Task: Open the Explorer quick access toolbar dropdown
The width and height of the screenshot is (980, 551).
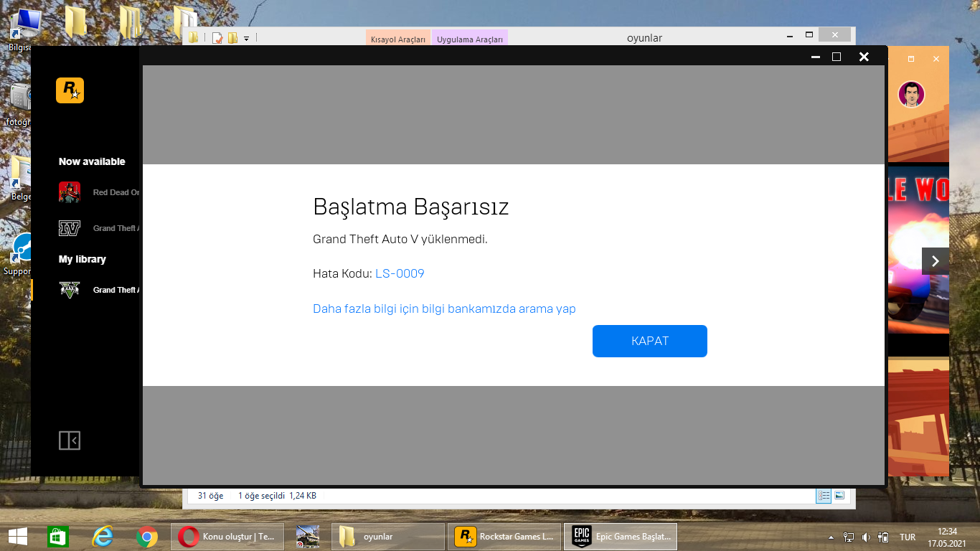Action: click(x=246, y=38)
